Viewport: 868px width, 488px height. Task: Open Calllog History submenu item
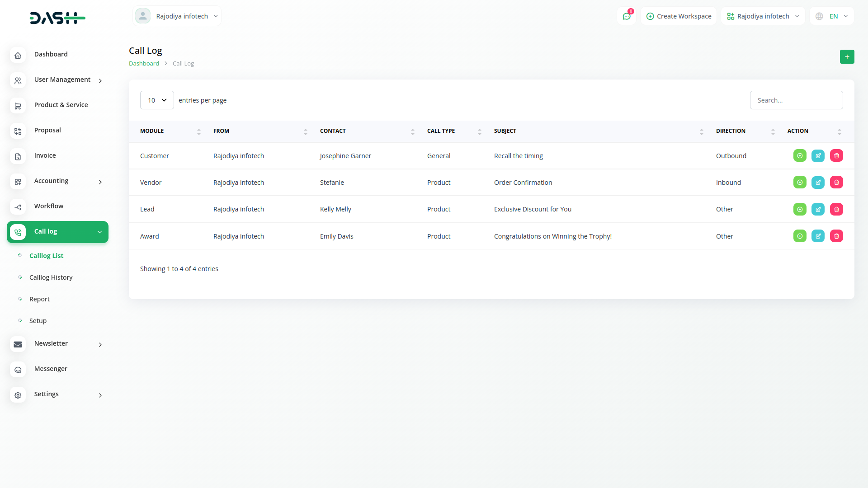coord(51,277)
